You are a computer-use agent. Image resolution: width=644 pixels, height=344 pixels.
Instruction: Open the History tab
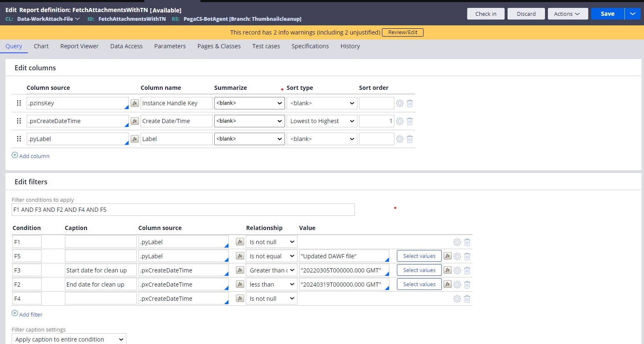tap(350, 46)
